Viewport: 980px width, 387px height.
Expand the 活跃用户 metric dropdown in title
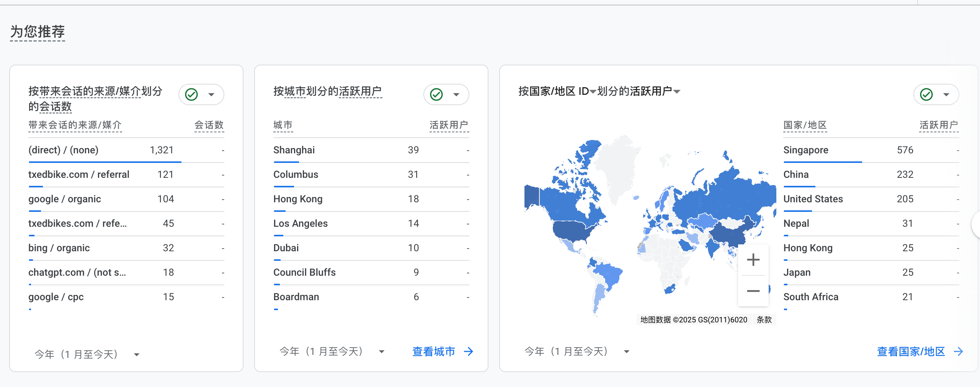[x=677, y=92]
